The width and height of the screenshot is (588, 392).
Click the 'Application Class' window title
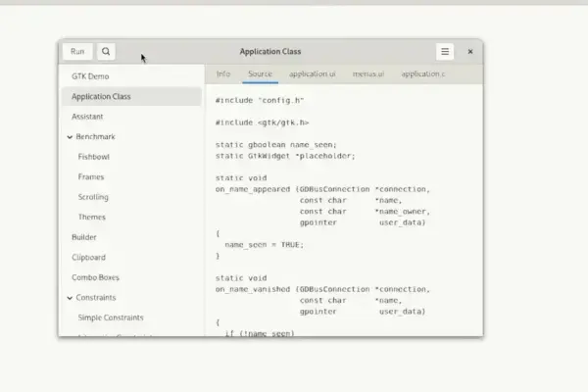click(270, 51)
